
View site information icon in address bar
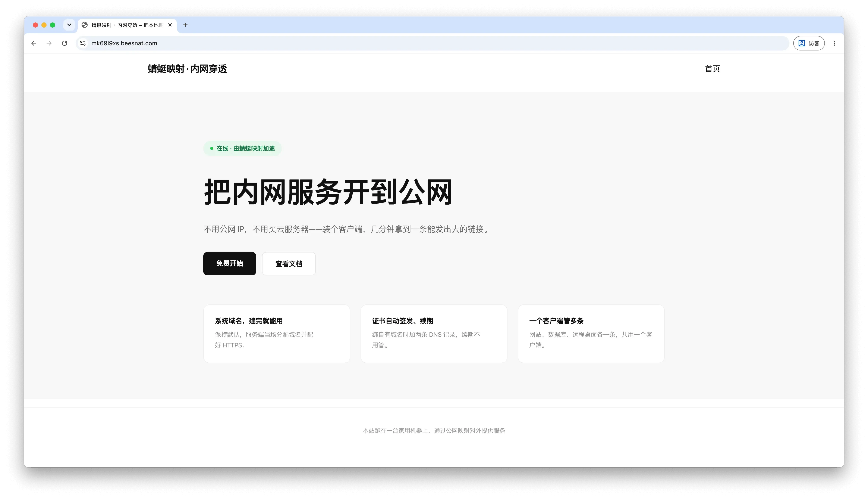[x=83, y=43]
